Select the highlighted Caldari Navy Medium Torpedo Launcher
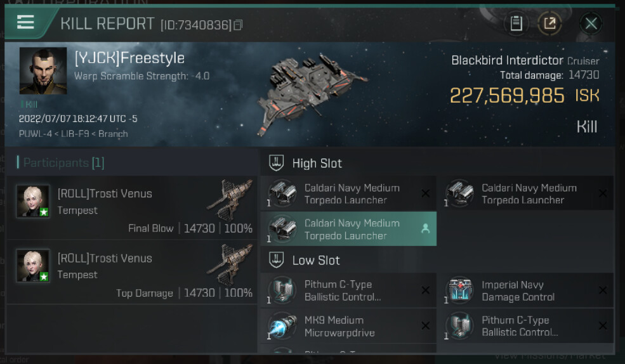Image resolution: width=625 pixels, height=364 pixels. coord(348,229)
